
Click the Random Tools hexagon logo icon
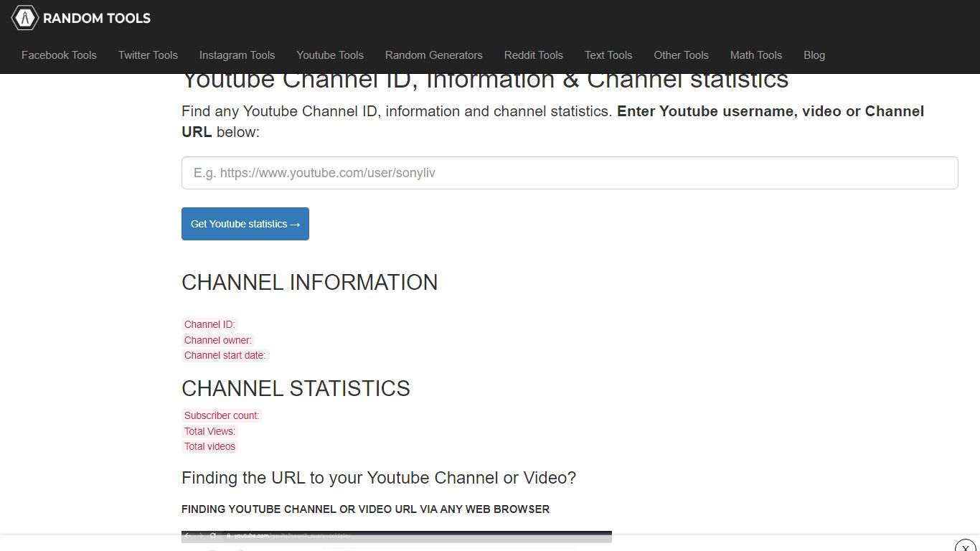pyautogui.click(x=25, y=18)
